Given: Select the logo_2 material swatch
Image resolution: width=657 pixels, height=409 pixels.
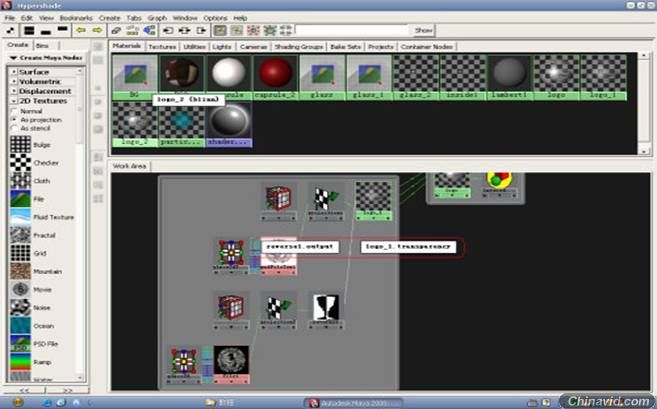Looking at the screenshot, I should click(135, 124).
